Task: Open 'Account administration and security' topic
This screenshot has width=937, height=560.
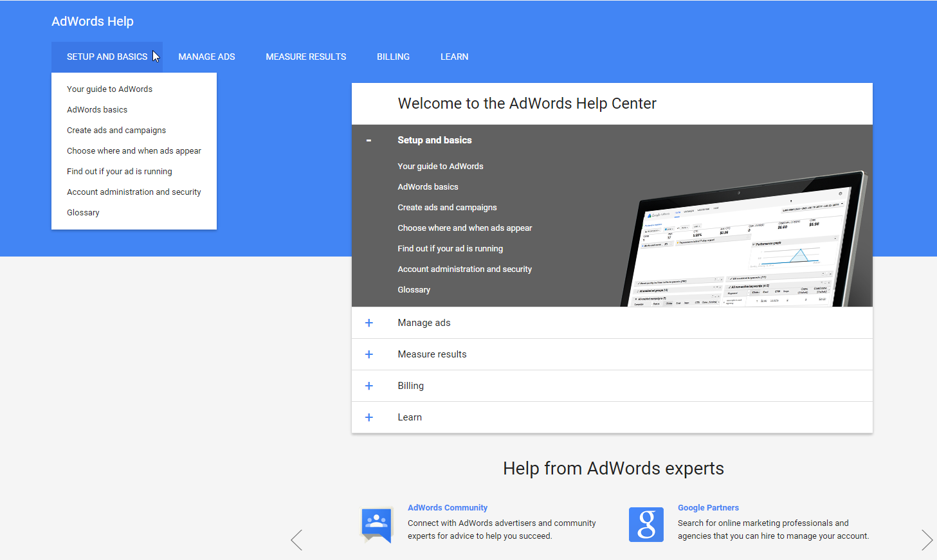Action: pyautogui.click(x=134, y=192)
